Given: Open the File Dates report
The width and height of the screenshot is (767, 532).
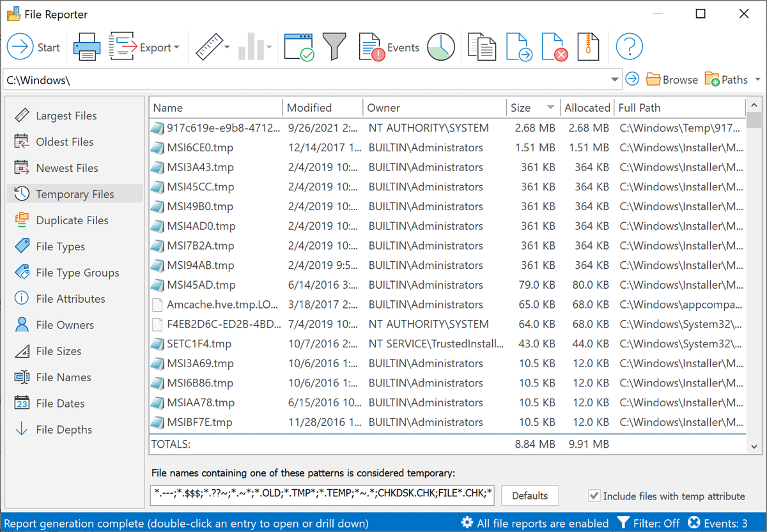Looking at the screenshot, I should tap(75, 404).
